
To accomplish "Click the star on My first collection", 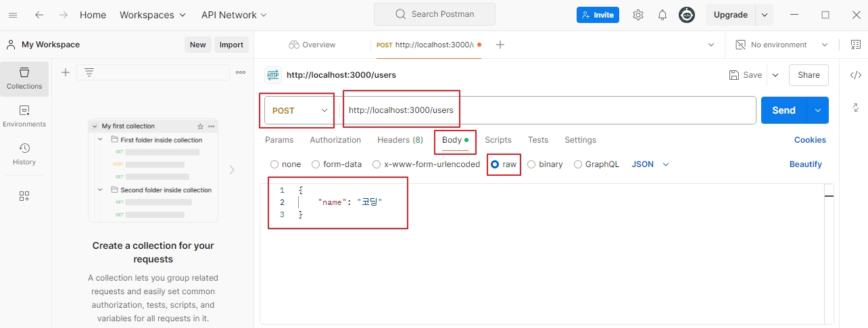I will pos(200,126).
